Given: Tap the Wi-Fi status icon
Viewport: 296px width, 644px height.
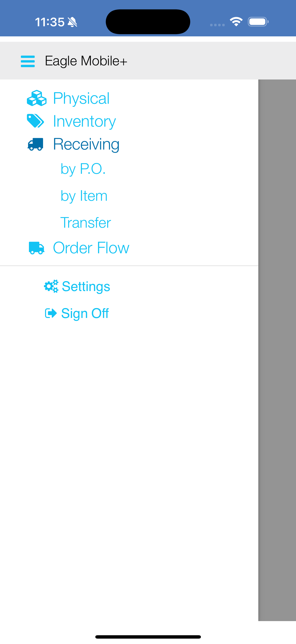Looking at the screenshot, I should point(236,22).
